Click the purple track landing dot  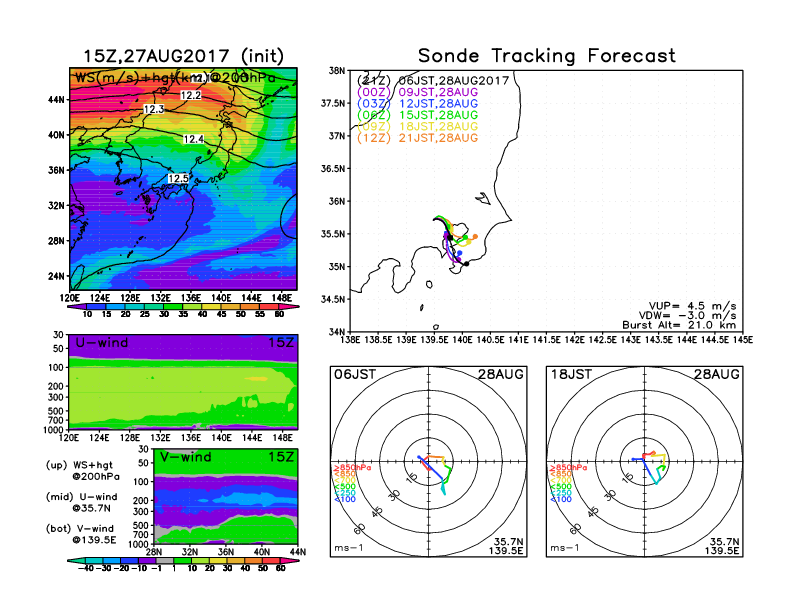point(459,260)
